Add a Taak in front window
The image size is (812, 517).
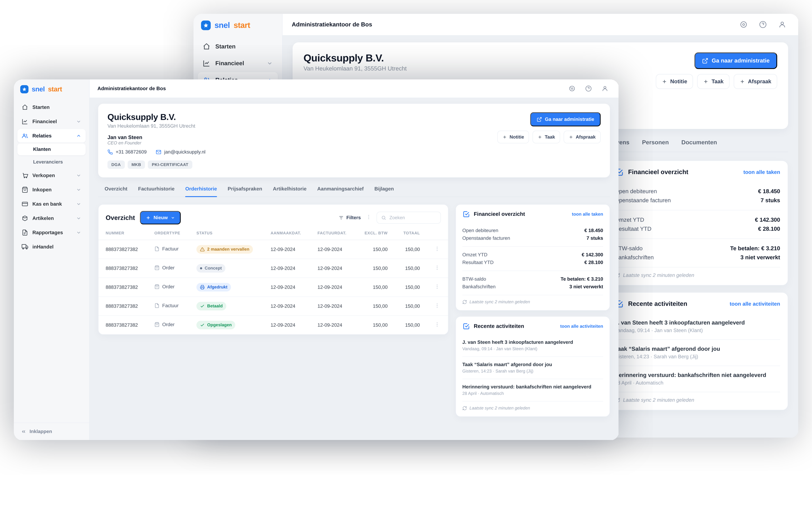(x=546, y=137)
